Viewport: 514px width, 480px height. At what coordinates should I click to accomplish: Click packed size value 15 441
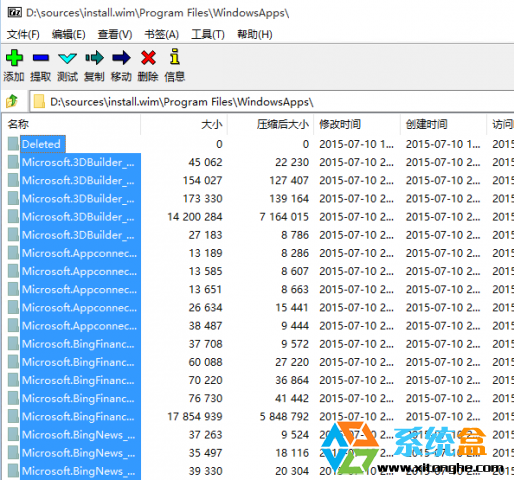pos(292,308)
